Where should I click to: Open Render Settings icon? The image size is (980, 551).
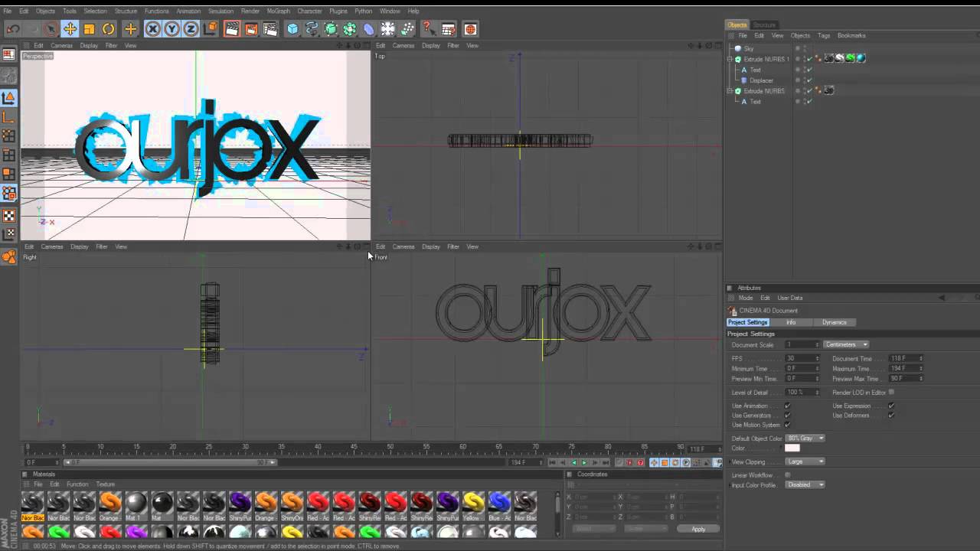pyautogui.click(x=270, y=29)
